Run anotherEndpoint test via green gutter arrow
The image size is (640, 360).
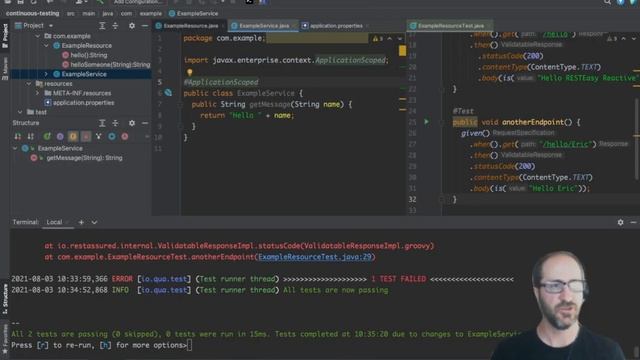coord(426,122)
